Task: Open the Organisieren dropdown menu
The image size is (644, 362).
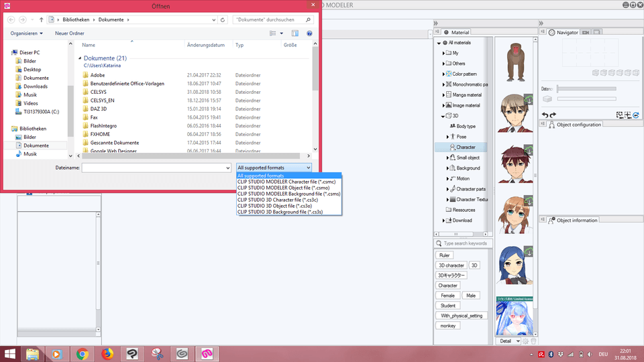Action: 26,33
